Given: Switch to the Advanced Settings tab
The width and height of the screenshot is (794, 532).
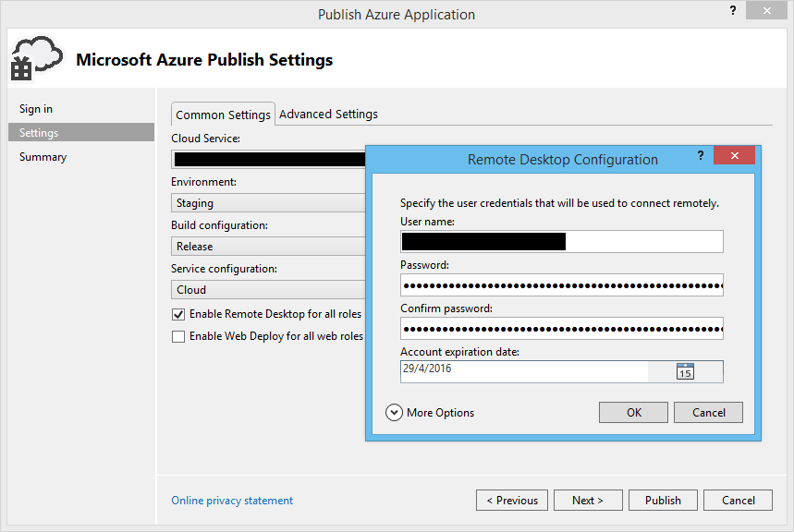Looking at the screenshot, I should pos(328,115).
